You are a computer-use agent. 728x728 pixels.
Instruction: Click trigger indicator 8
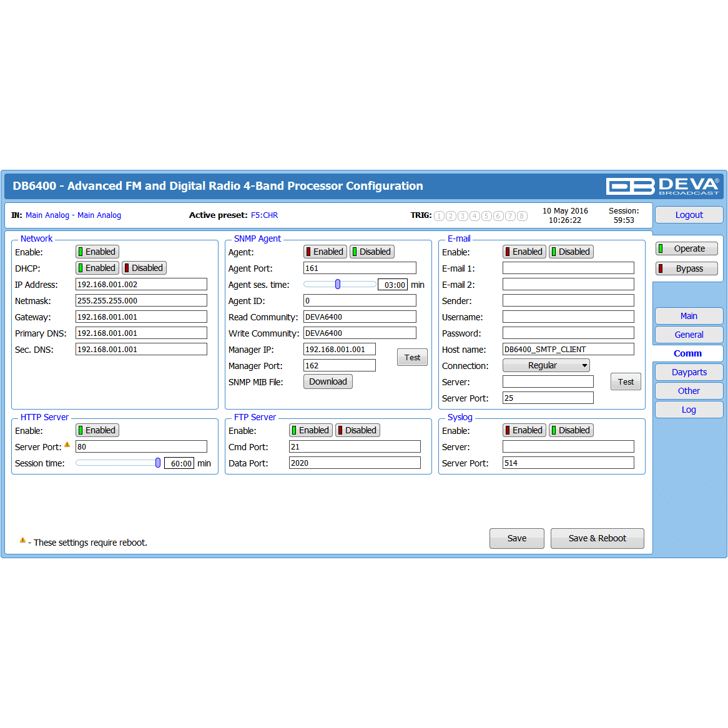[x=522, y=216]
